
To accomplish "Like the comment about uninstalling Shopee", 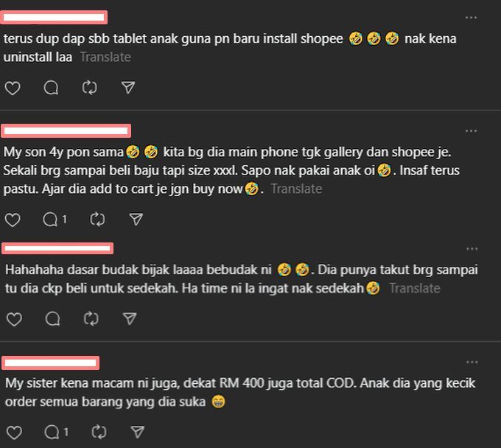I will (13, 88).
